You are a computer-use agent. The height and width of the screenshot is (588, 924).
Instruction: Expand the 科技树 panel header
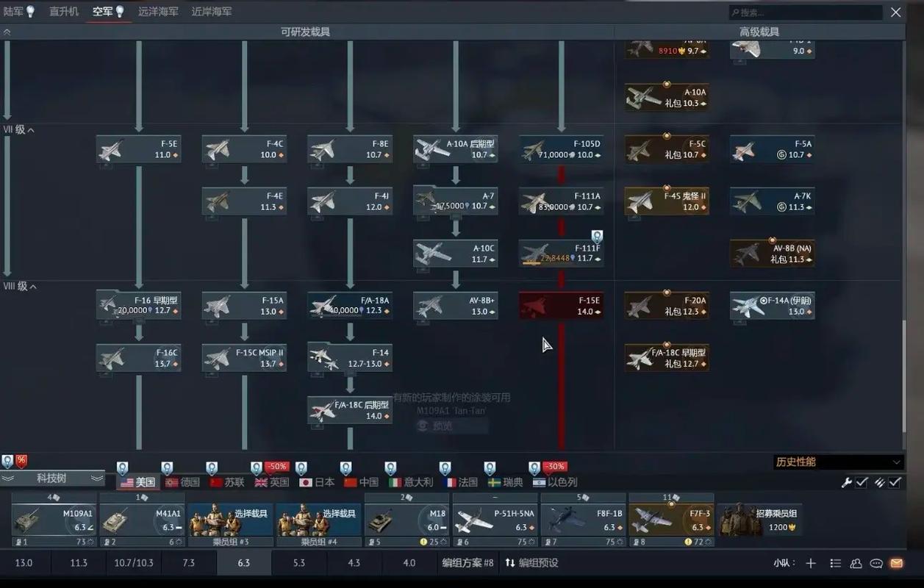coord(51,478)
